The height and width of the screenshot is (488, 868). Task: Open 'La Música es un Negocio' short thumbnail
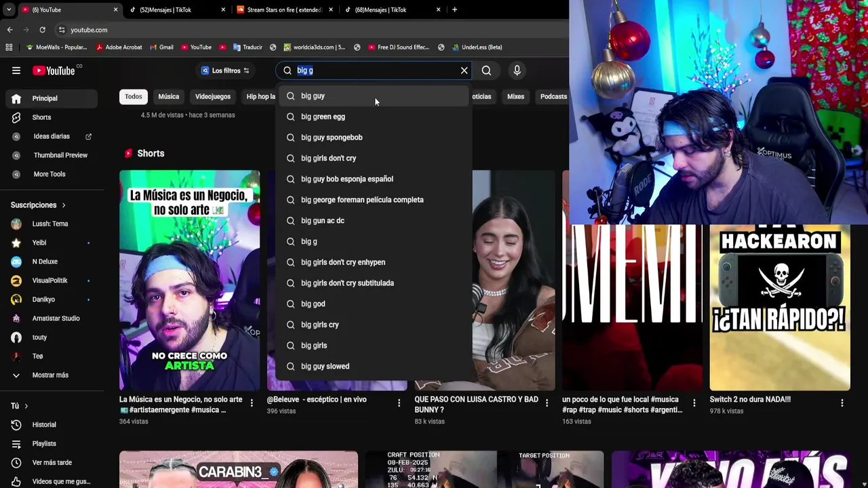coord(189,281)
